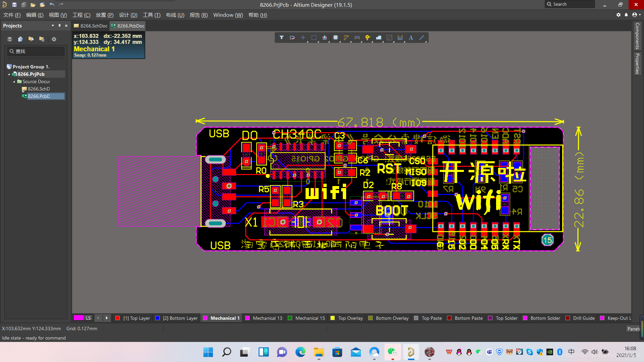Collapse the 8266.PrjPcb project node
The width and height of the screenshot is (644, 362).
pyautogui.click(x=9, y=74)
